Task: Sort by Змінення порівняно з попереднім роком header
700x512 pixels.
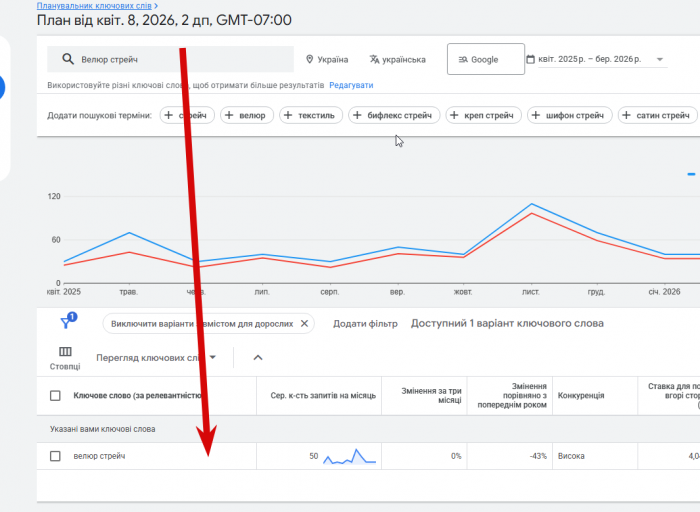Action: [x=512, y=395]
